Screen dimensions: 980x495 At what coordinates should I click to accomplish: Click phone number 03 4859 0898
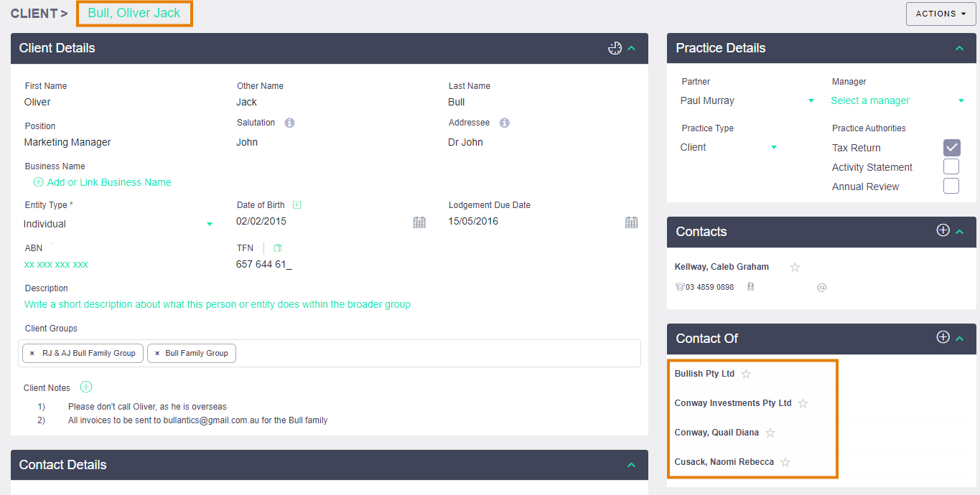pyautogui.click(x=709, y=287)
